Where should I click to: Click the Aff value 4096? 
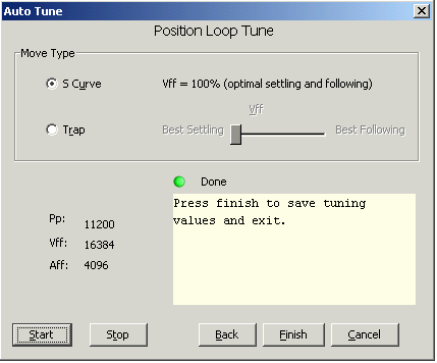coord(96,265)
